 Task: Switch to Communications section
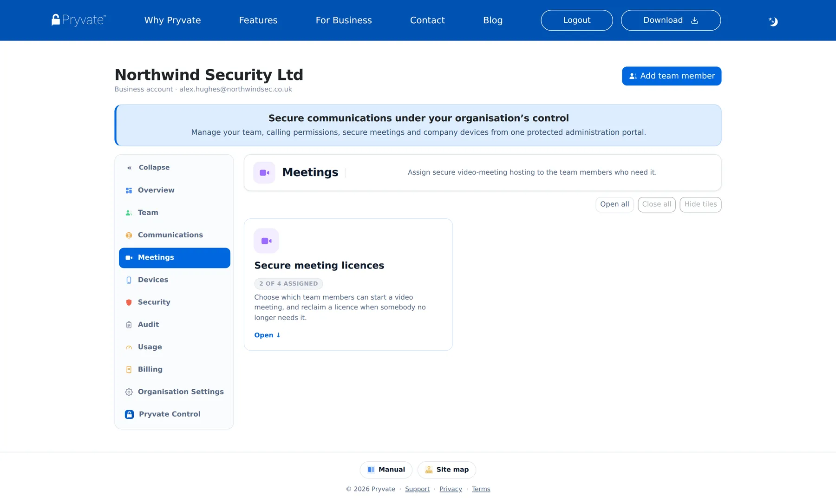(x=175, y=236)
